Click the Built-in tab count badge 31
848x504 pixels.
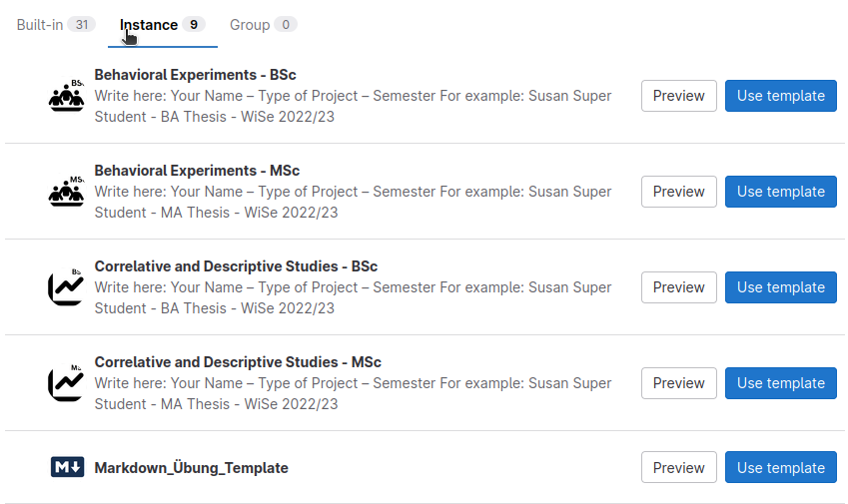tap(82, 24)
